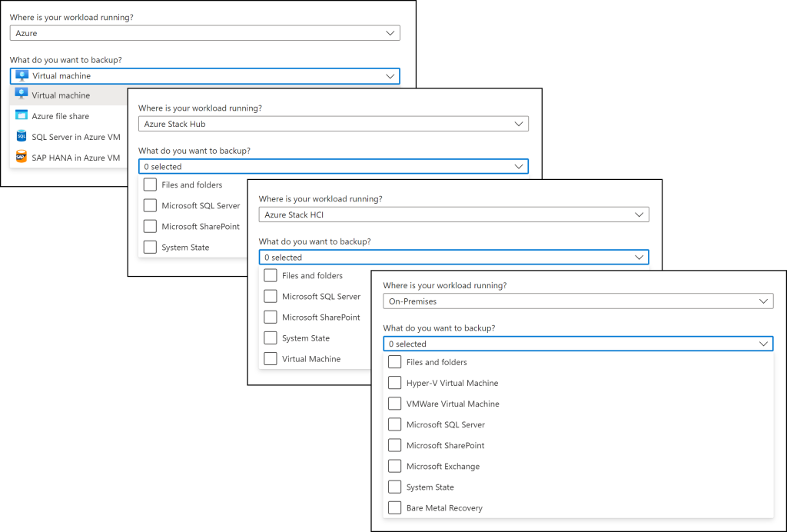The image size is (787, 532).
Task: Choose Azure file share option
Action: [68, 116]
